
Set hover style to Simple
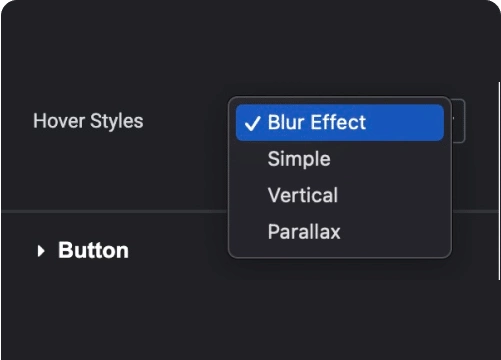pyautogui.click(x=340, y=159)
